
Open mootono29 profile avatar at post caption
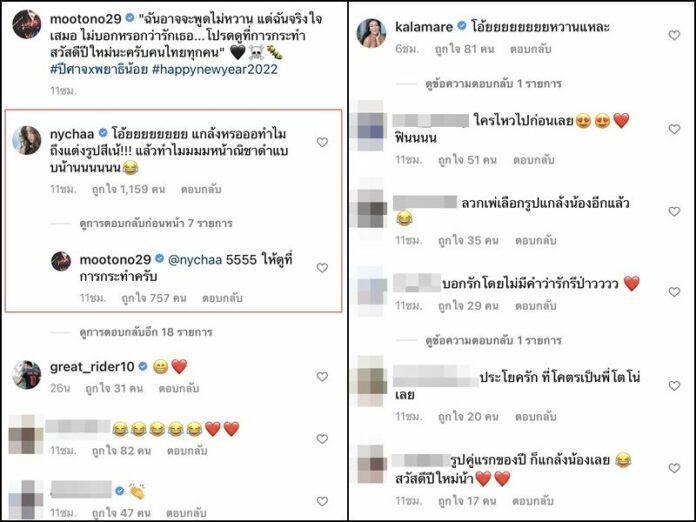pyautogui.click(x=27, y=24)
